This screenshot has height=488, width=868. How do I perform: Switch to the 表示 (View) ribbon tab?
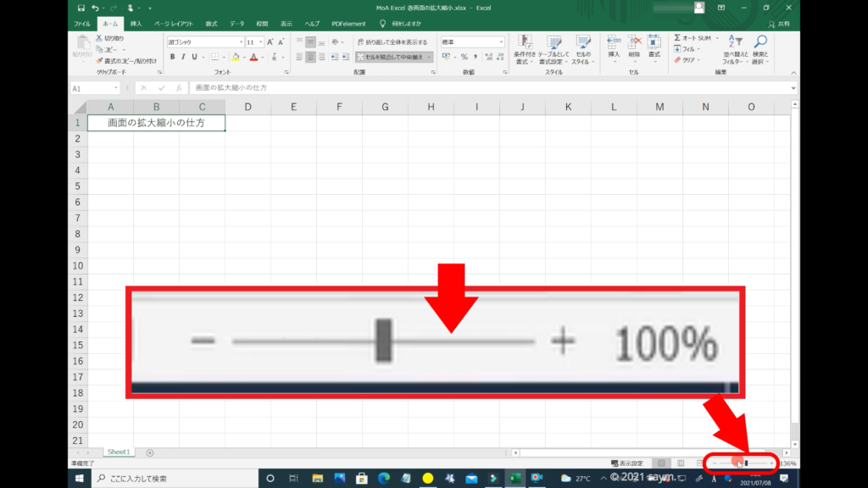287,24
